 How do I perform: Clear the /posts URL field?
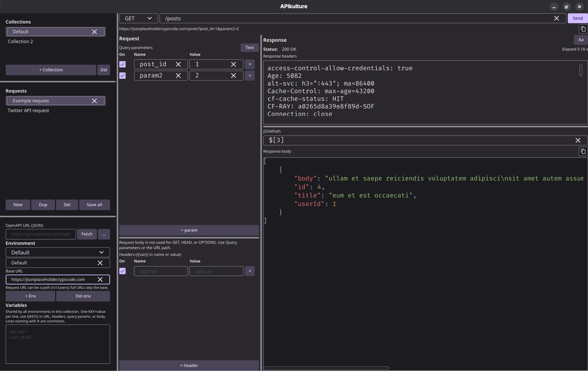[x=556, y=18]
